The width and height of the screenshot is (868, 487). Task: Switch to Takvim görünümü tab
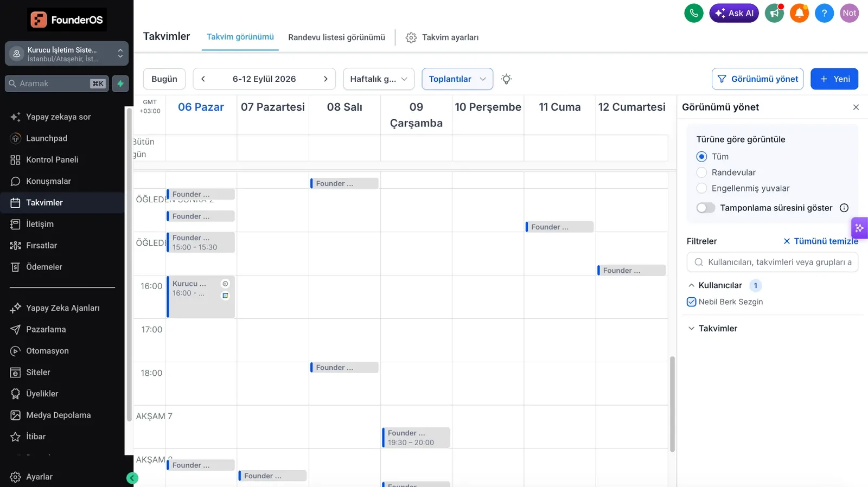(x=240, y=37)
